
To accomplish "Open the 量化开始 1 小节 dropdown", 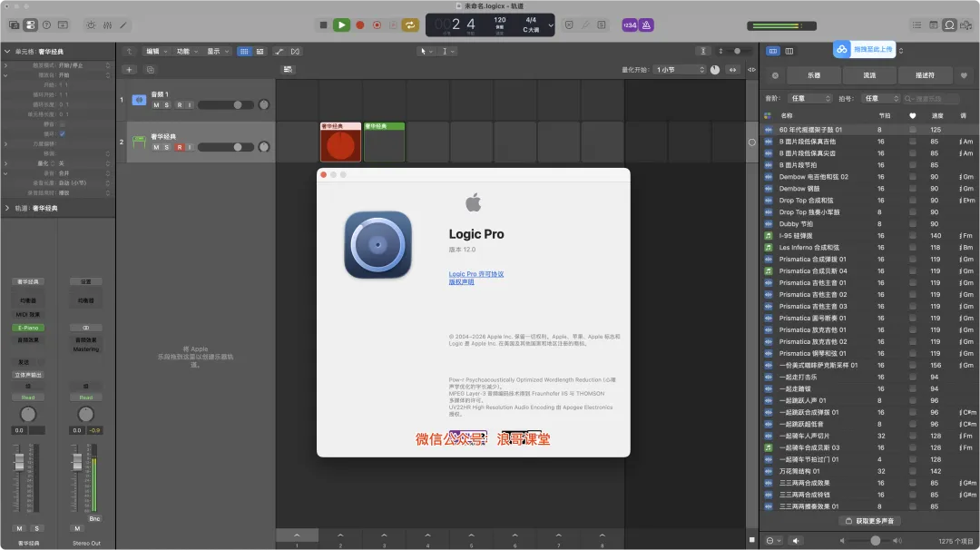I will [x=680, y=69].
